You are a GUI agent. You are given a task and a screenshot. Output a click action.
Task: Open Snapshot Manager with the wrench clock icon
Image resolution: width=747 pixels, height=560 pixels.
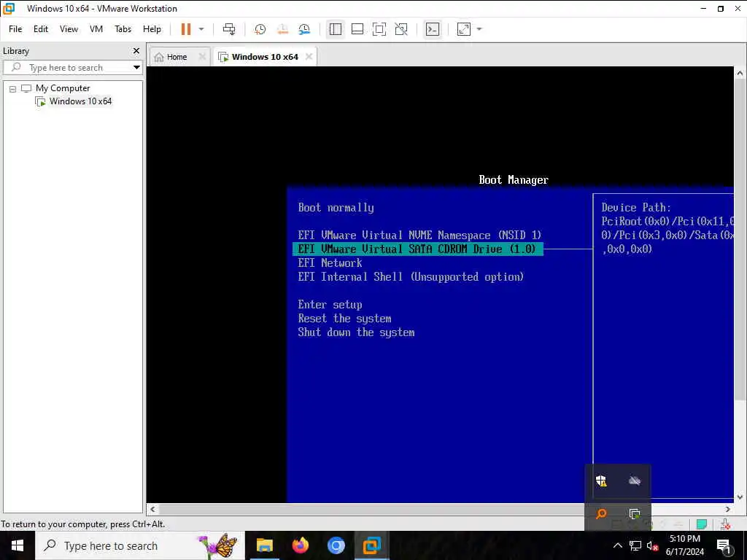click(304, 29)
